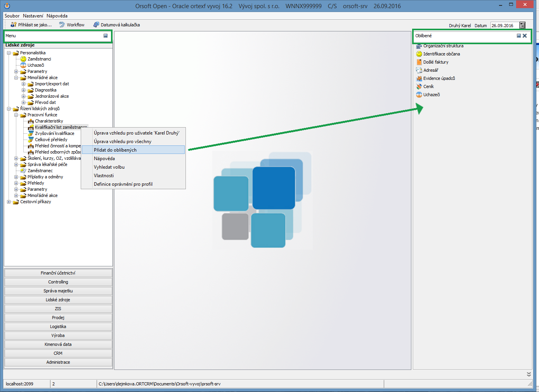Minimize the Menu panel
The height and width of the screenshot is (392, 539).
pyautogui.click(x=106, y=36)
